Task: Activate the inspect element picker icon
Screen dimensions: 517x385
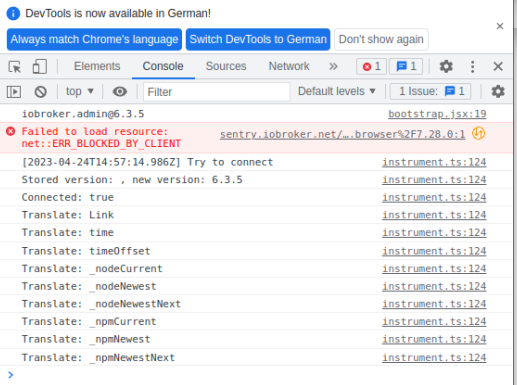Action: pyautogui.click(x=15, y=67)
